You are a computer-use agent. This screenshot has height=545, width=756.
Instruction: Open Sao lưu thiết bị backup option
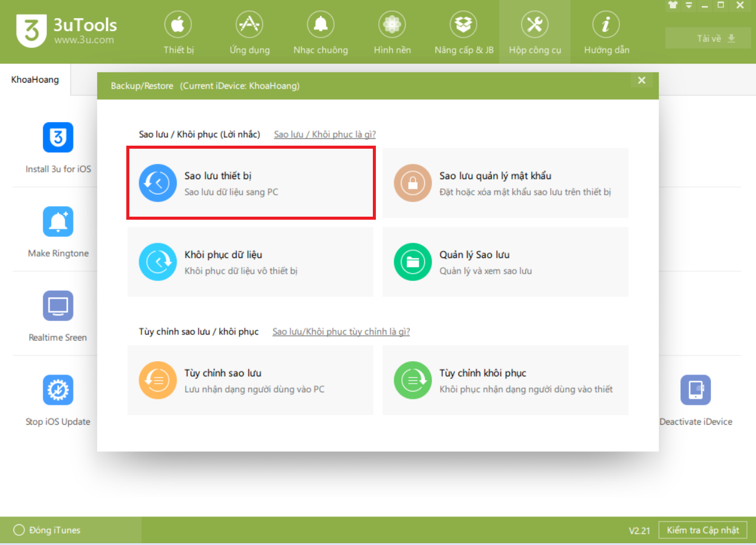[x=250, y=183]
